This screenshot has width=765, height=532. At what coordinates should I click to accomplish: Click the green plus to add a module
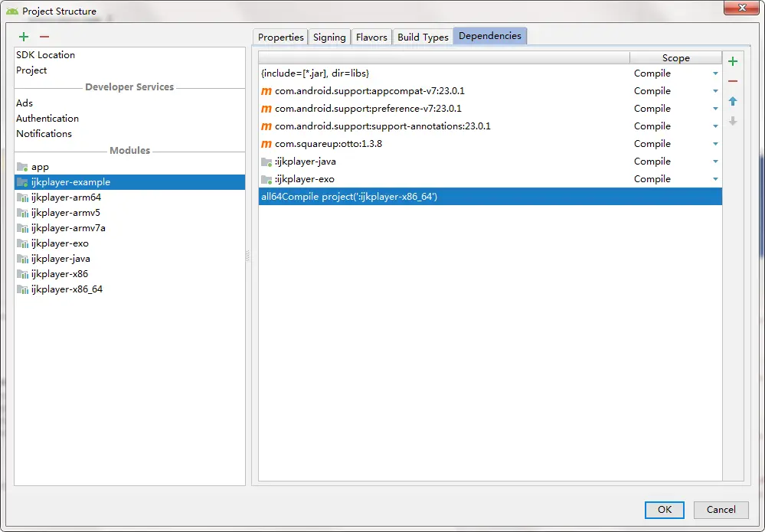(x=24, y=37)
